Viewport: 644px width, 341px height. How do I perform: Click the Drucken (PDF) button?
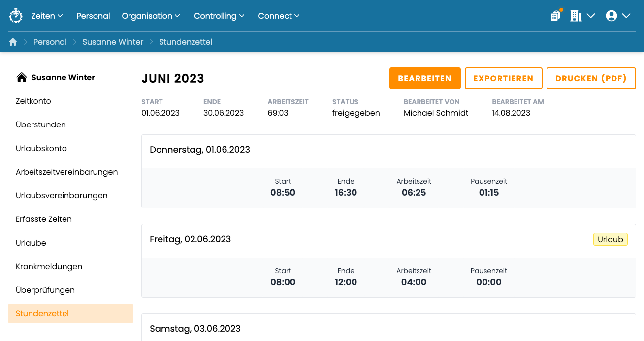click(591, 78)
